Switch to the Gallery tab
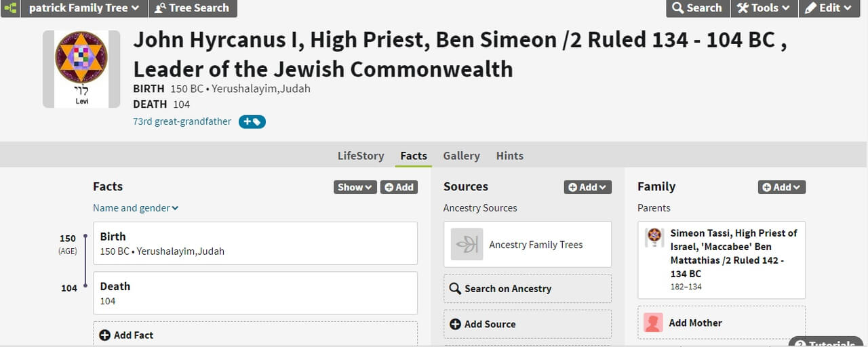The height and width of the screenshot is (347, 868). (x=461, y=156)
